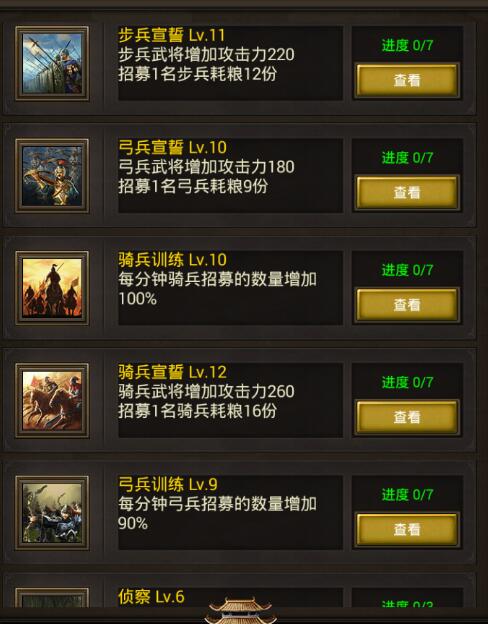Tap the 骑兵宣誓 cavalry oath icon

pos(52,400)
